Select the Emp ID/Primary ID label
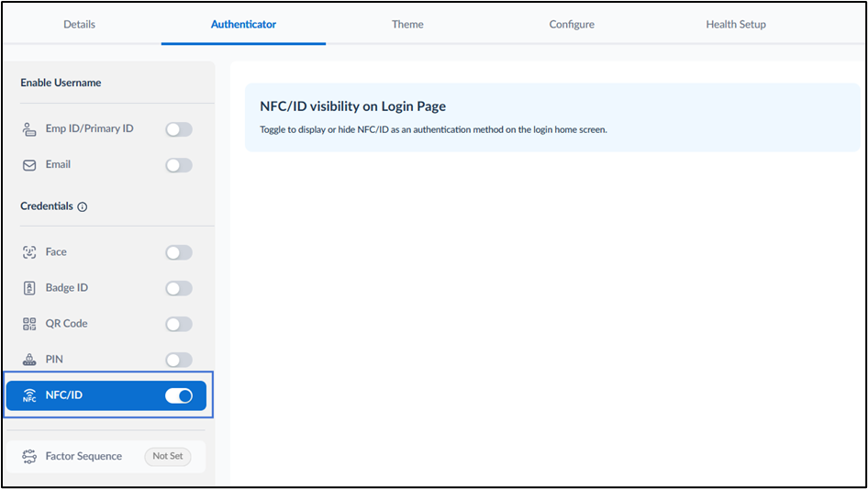This screenshot has height=489, width=868. (x=90, y=128)
